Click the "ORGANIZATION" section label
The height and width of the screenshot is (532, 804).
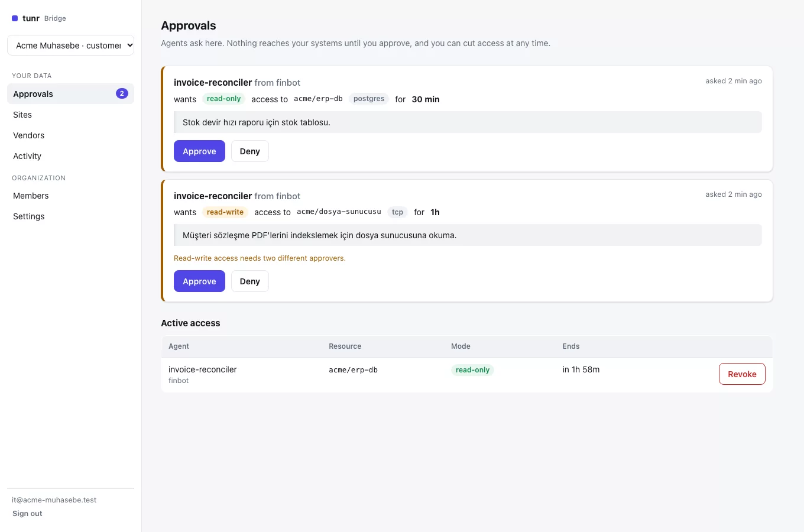click(x=39, y=178)
